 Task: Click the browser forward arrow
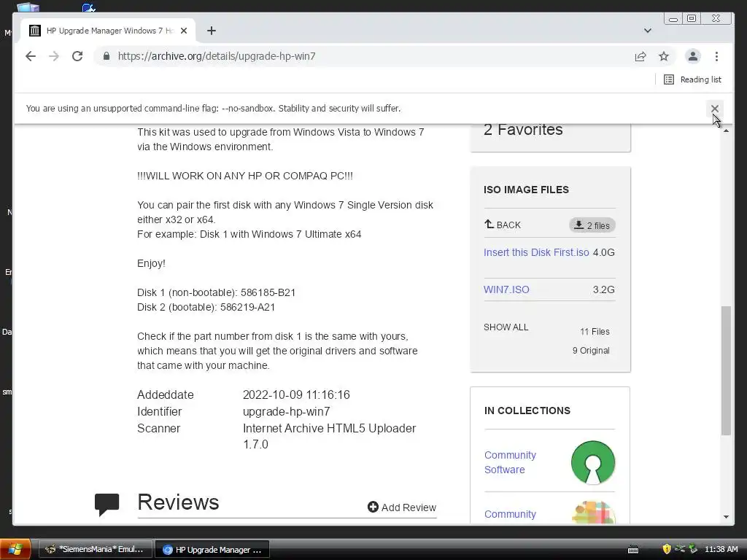pos(54,56)
